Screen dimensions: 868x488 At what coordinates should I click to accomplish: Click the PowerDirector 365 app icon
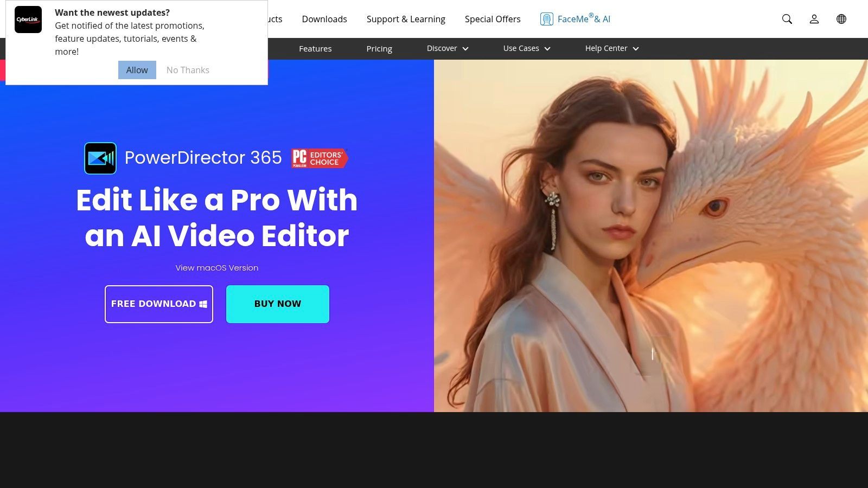100,158
